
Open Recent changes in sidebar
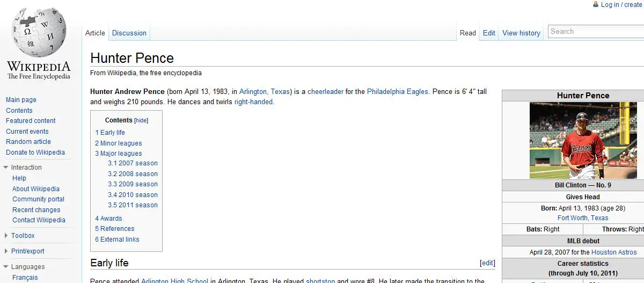coord(36,210)
